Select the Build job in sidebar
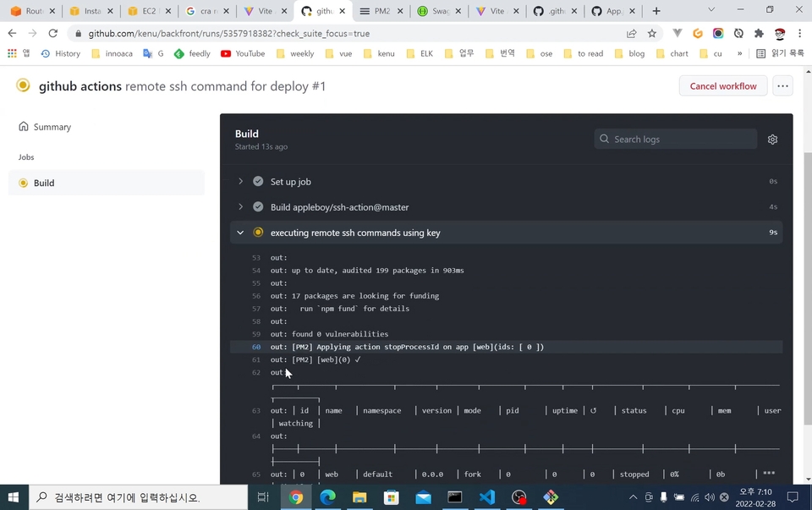The height and width of the screenshot is (510, 812). 107,183
